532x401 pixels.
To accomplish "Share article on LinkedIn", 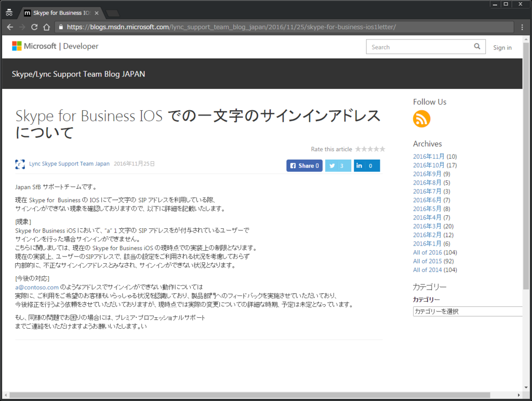I will coord(367,166).
